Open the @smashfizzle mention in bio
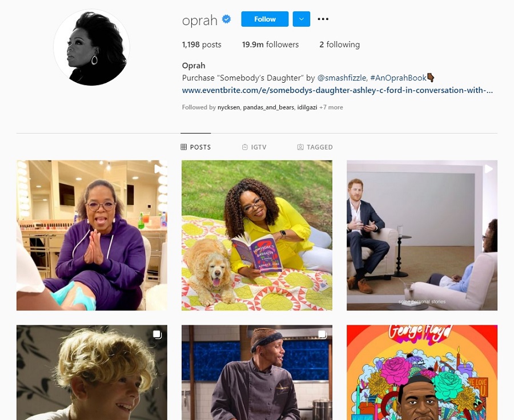 pyautogui.click(x=342, y=78)
